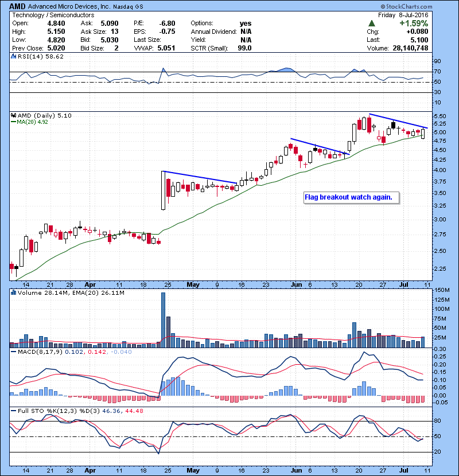
Task: Click the VWAP value '5.051'
Action: click(x=166, y=48)
